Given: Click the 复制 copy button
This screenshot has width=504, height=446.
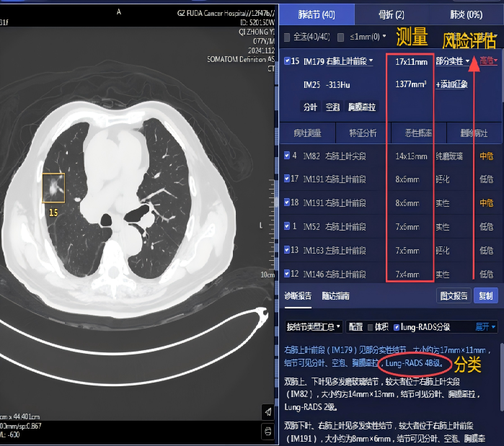Looking at the screenshot, I should pos(486,295).
